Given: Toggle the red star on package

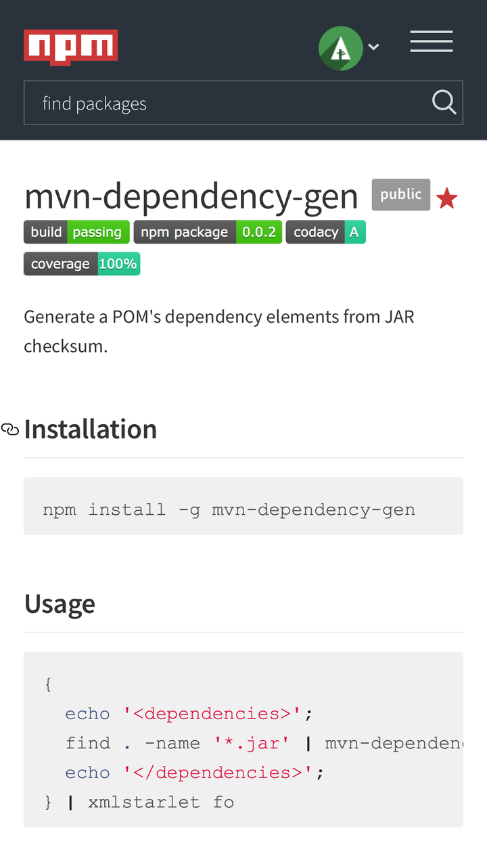Looking at the screenshot, I should coord(447,199).
